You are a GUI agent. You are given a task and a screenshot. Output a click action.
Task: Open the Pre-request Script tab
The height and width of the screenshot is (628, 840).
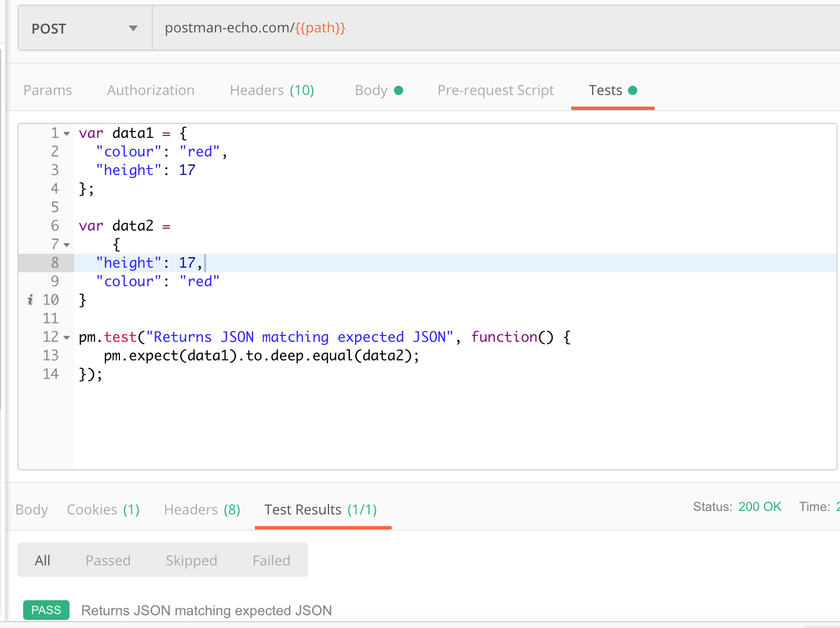495,90
